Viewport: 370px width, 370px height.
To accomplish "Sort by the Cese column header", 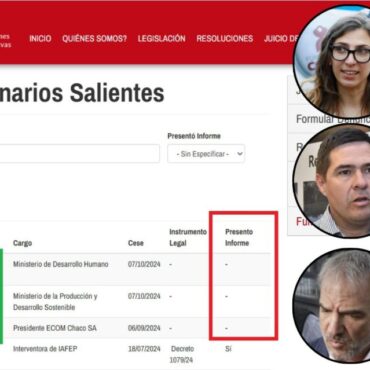I will [136, 243].
